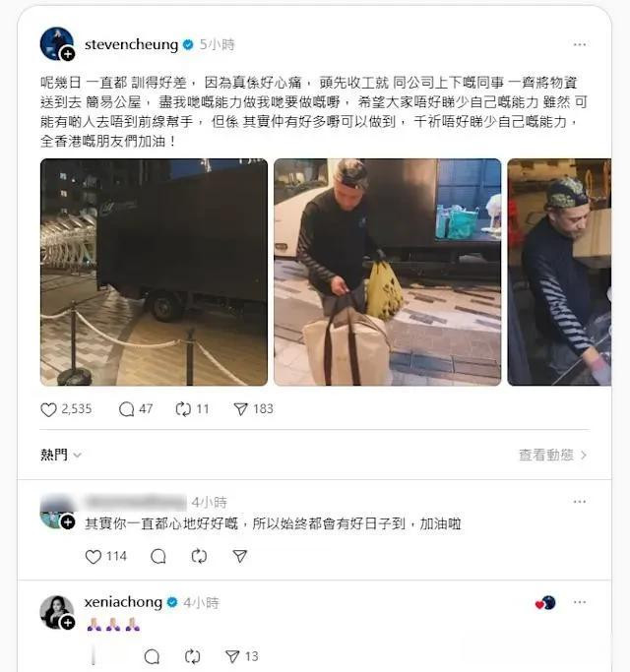Screen dimensions: 630x672
Task: Open comments on the main post (47)
Action: point(127,409)
